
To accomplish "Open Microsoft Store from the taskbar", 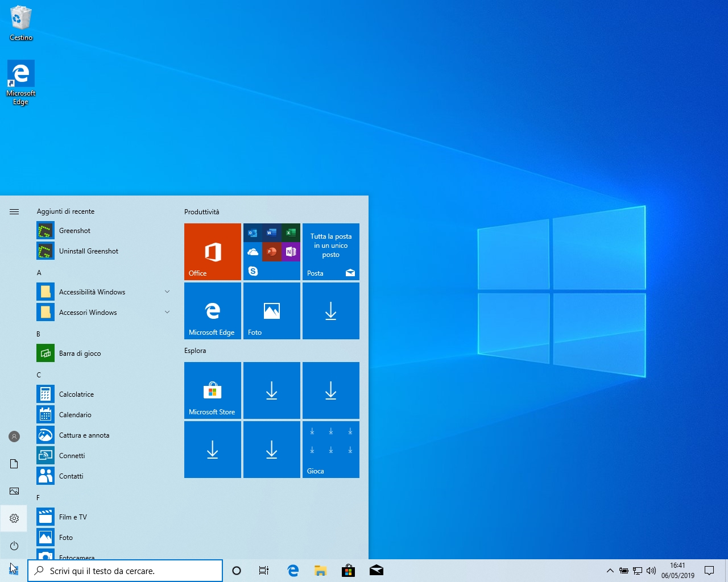I will 348,571.
